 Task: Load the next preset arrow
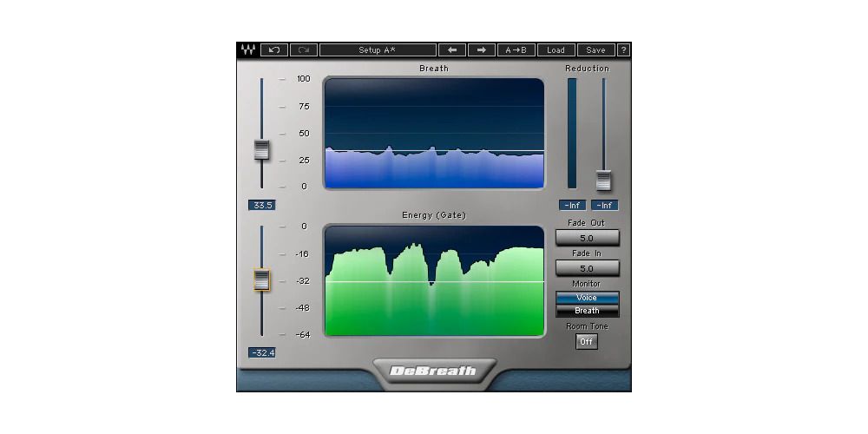coord(482,49)
